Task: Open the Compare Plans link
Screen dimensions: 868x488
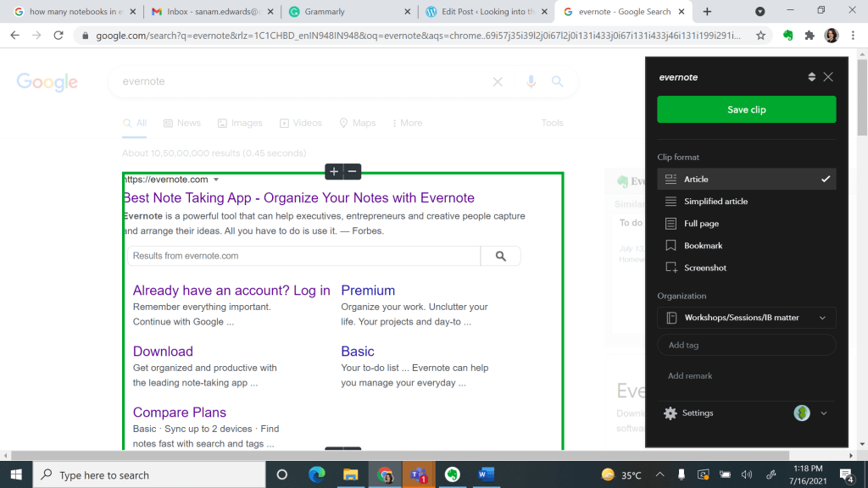Action: click(180, 413)
